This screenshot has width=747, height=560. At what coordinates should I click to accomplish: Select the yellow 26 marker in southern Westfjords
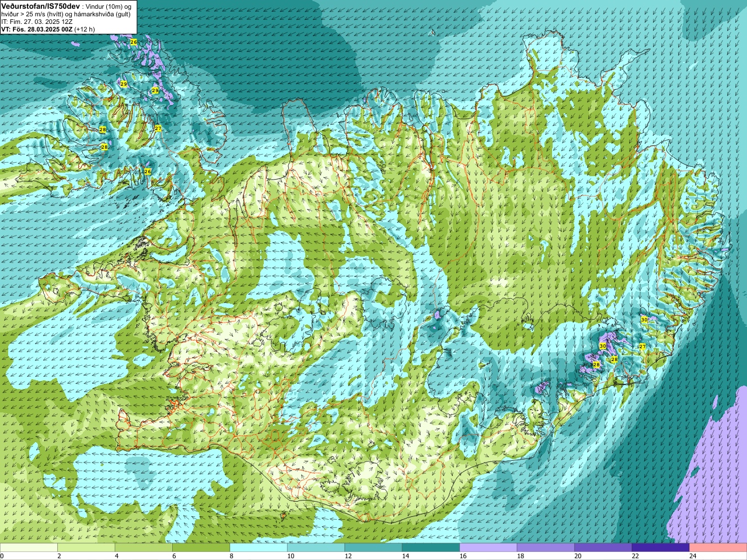(x=148, y=171)
